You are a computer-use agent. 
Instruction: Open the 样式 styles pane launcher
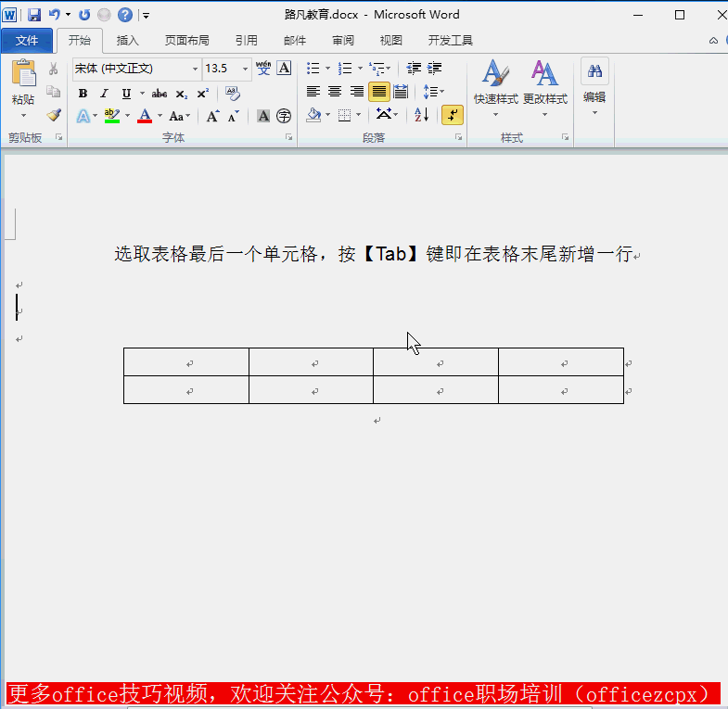(566, 137)
